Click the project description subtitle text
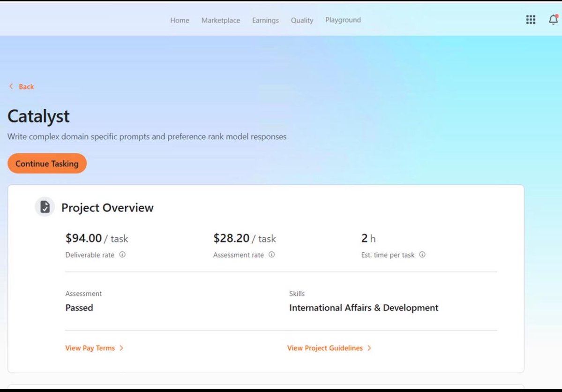The image size is (562, 392). [147, 136]
